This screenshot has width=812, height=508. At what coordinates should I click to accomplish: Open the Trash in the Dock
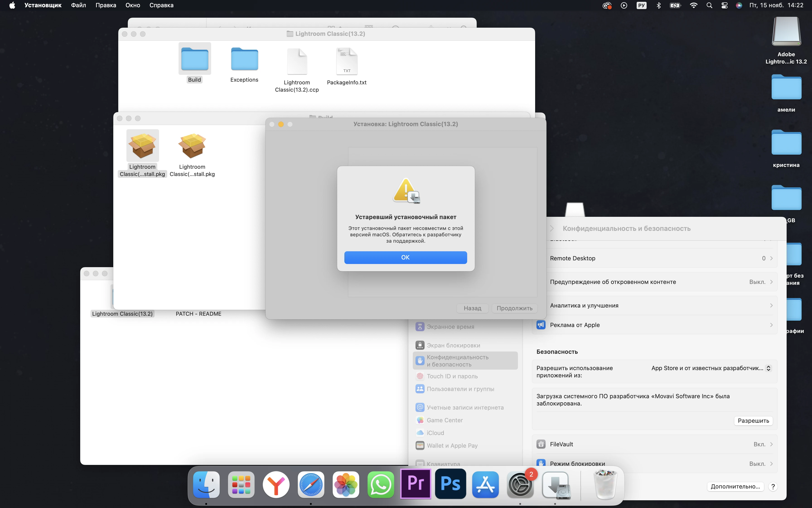point(605,484)
